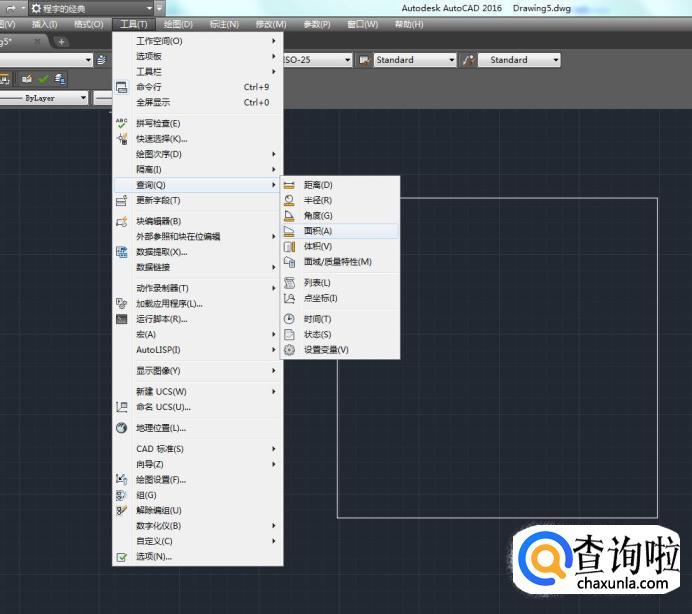Click the named UCS icon

click(121, 407)
